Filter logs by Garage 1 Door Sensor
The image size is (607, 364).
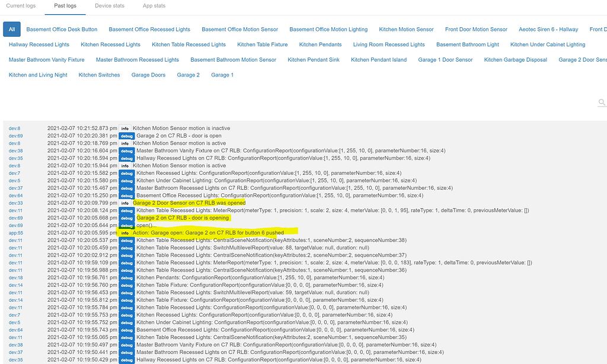pos(445,60)
